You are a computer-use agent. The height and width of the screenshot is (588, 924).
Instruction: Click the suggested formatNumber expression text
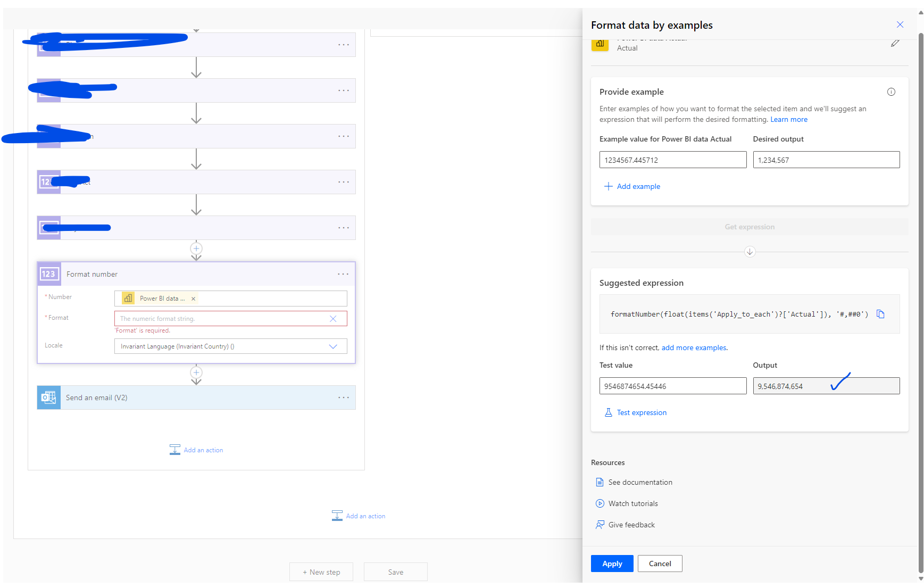pos(739,314)
